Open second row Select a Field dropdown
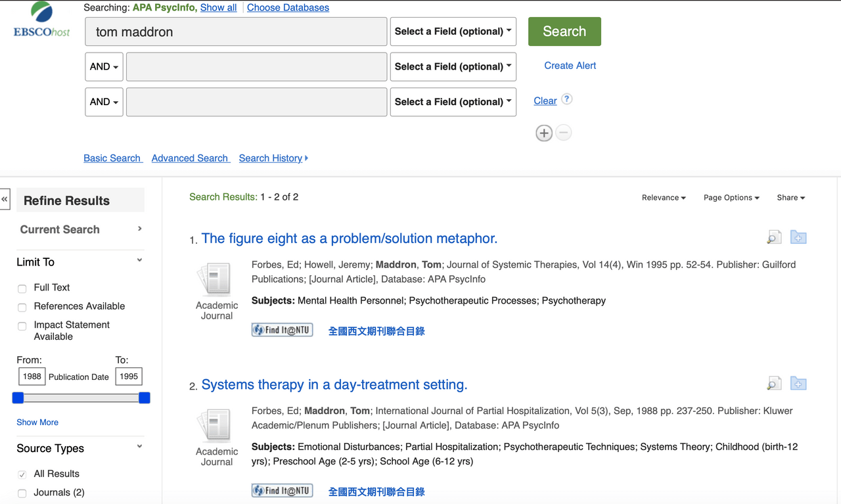 (x=453, y=66)
